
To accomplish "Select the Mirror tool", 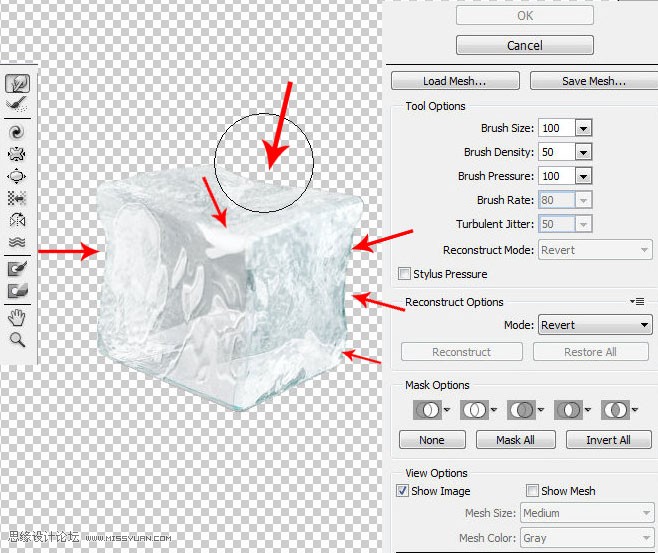I will 17,220.
